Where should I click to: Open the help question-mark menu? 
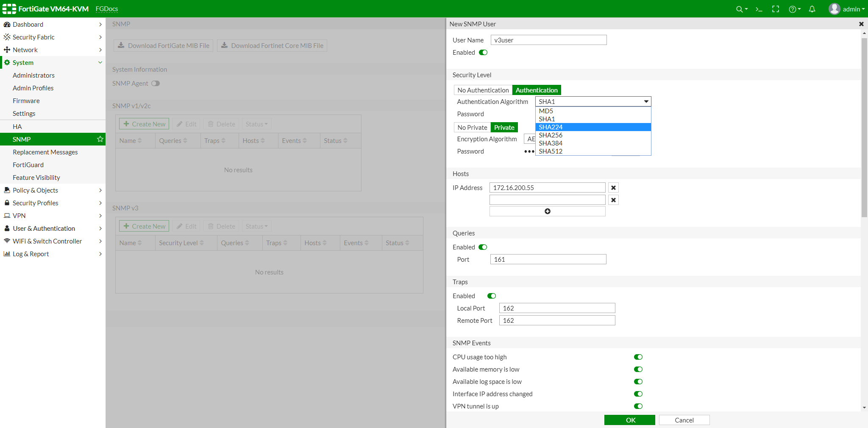click(794, 9)
